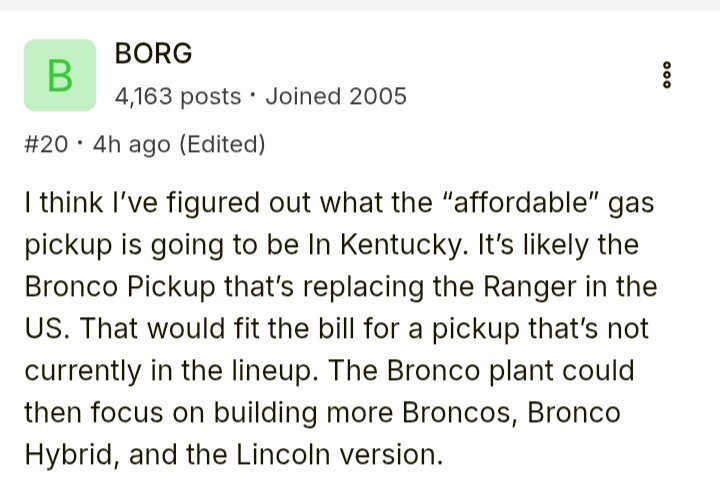
Task: Open the #20 post permalink
Action: coord(44,145)
